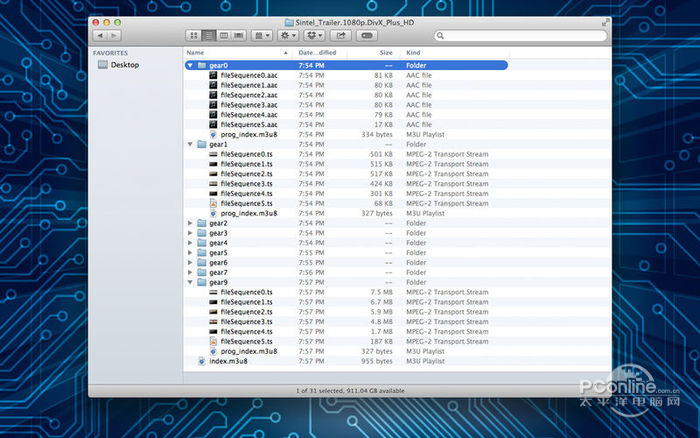Open the Arrange items dropdown
700x438 pixels.
click(x=262, y=35)
